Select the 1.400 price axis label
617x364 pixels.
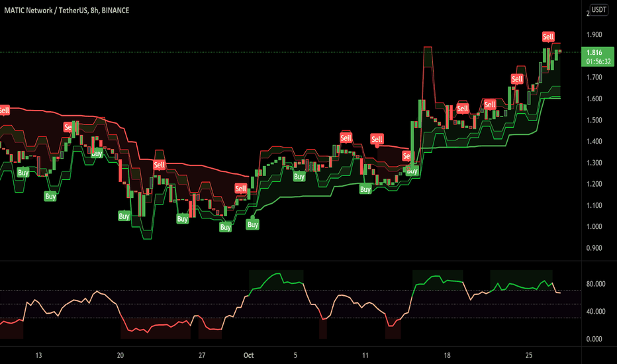[x=594, y=141]
